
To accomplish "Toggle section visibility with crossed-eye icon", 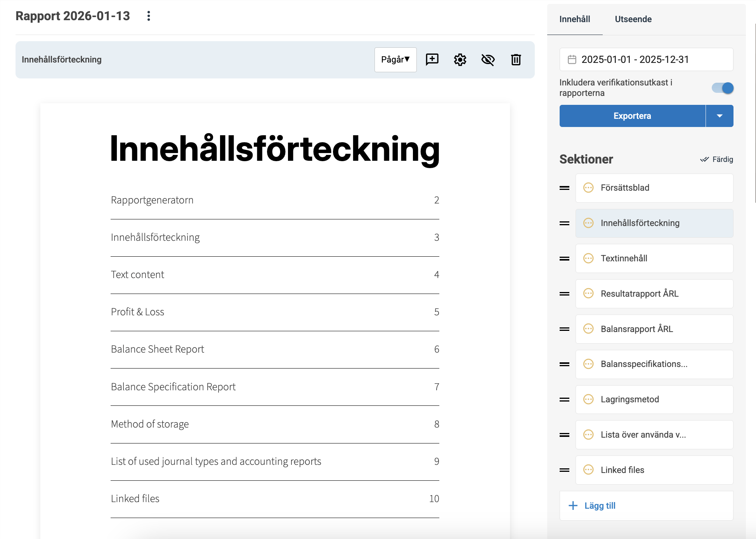I will tap(488, 59).
